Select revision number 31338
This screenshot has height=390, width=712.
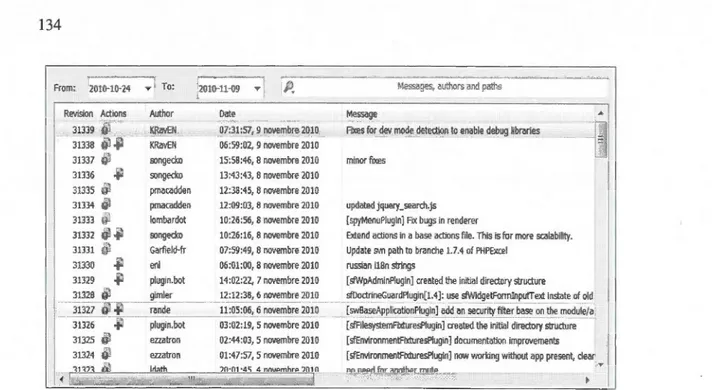point(83,145)
